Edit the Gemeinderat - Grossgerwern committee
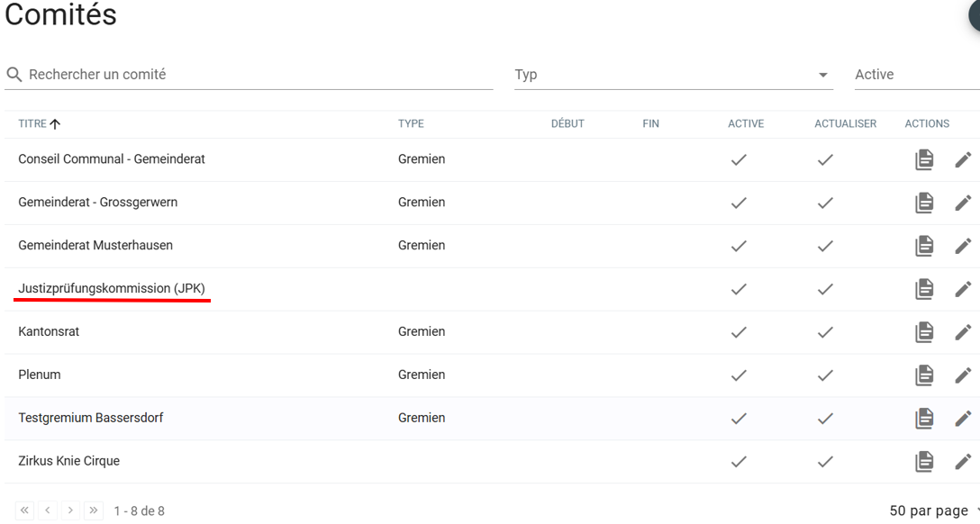Image resolution: width=980 pixels, height=524 pixels. [963, 203]
